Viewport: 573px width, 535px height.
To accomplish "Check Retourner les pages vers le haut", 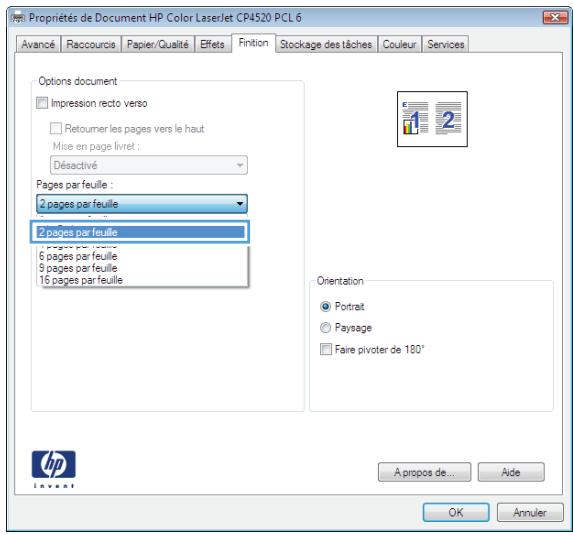I will pyautogui.click(x=56, y=128).
